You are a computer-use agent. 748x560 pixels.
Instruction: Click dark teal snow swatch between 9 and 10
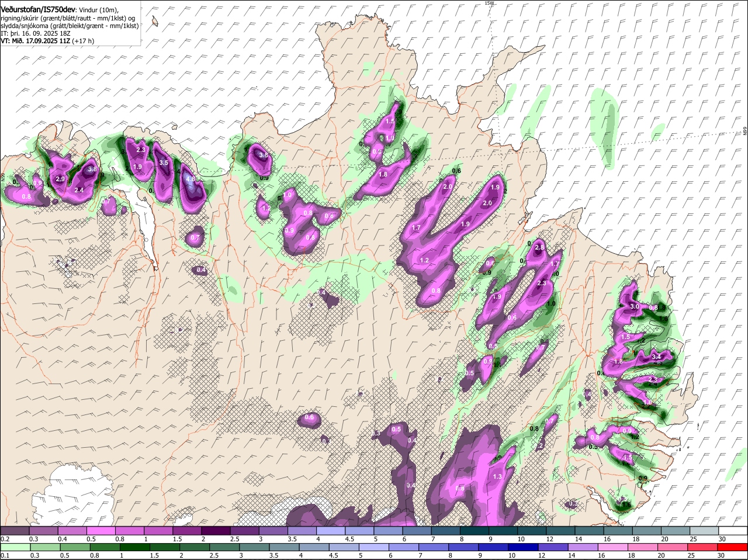[x=503, y=530]
